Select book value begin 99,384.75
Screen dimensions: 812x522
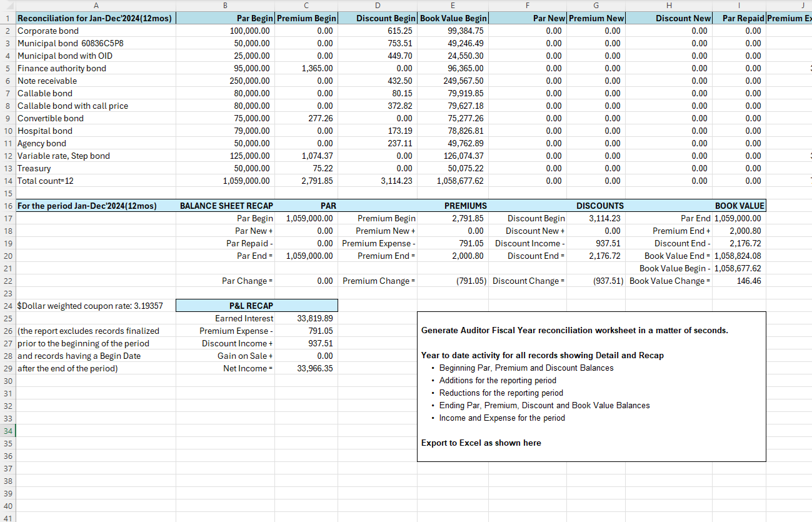tap(453, 31)
